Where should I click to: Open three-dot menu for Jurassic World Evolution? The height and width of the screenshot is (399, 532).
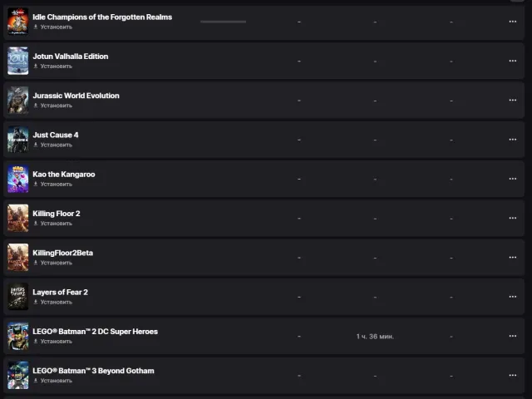513,100
